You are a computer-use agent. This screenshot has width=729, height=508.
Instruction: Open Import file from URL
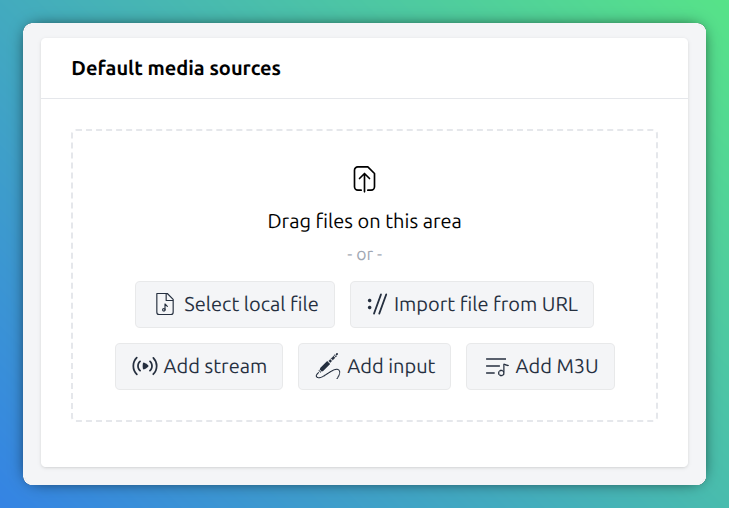471,304
